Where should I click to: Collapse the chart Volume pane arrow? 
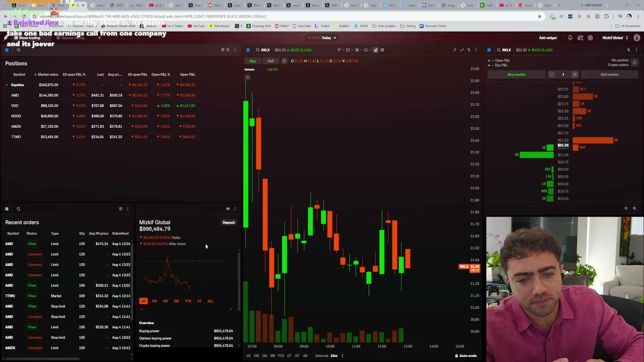[x=247, y=77]
